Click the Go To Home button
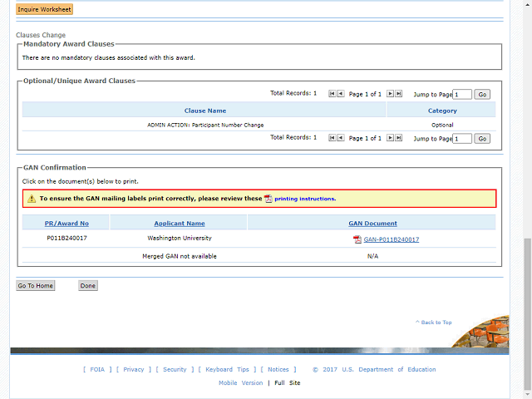The width and height of the screenshot is (532, 399). click(36, 286)
